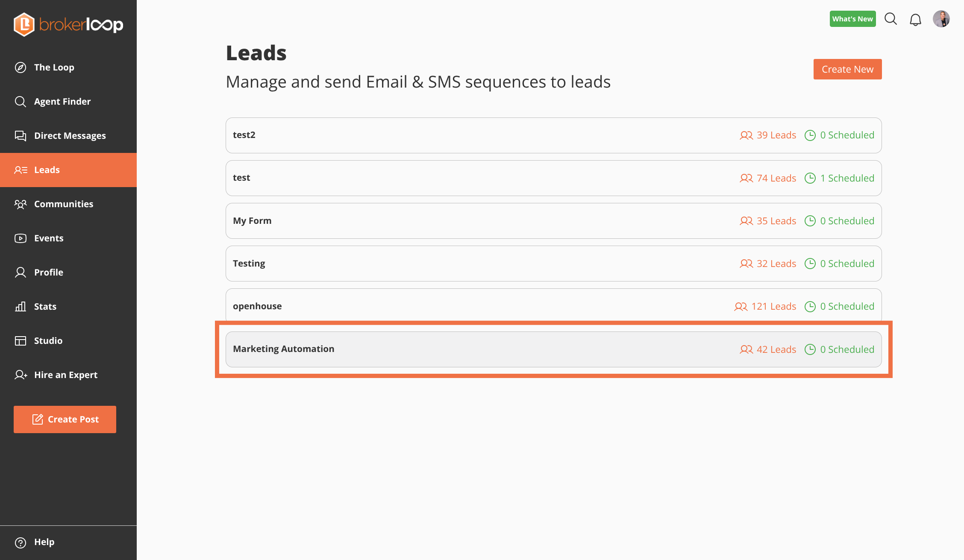
Task: Click the Events play icon
Action: tap(21, 238)
